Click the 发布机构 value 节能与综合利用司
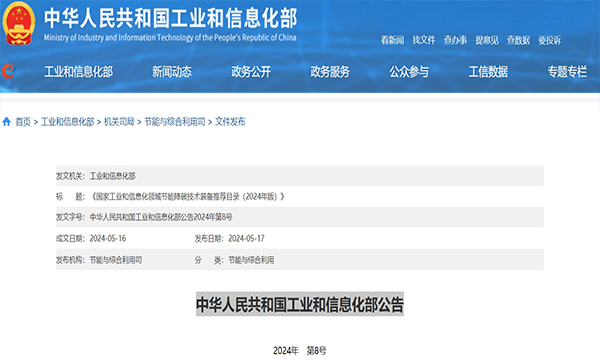 point(116,260)
